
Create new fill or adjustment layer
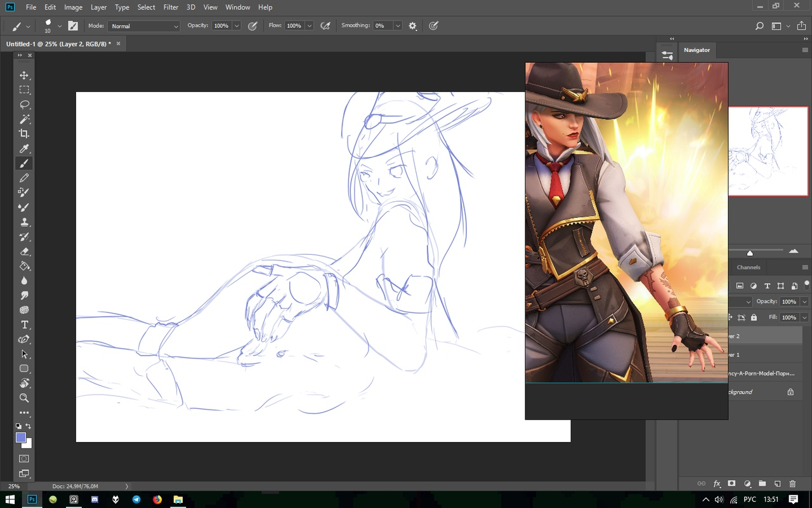coord(747,484)
